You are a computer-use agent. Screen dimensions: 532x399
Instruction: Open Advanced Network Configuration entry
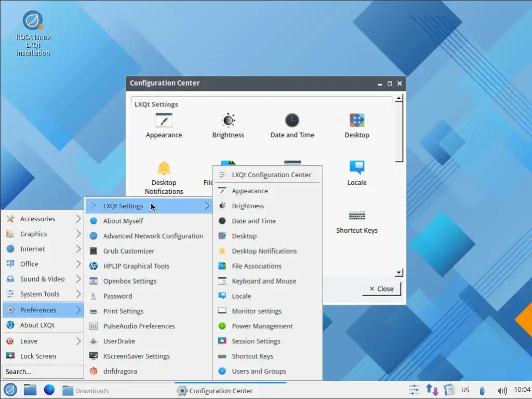click(149, 236)
